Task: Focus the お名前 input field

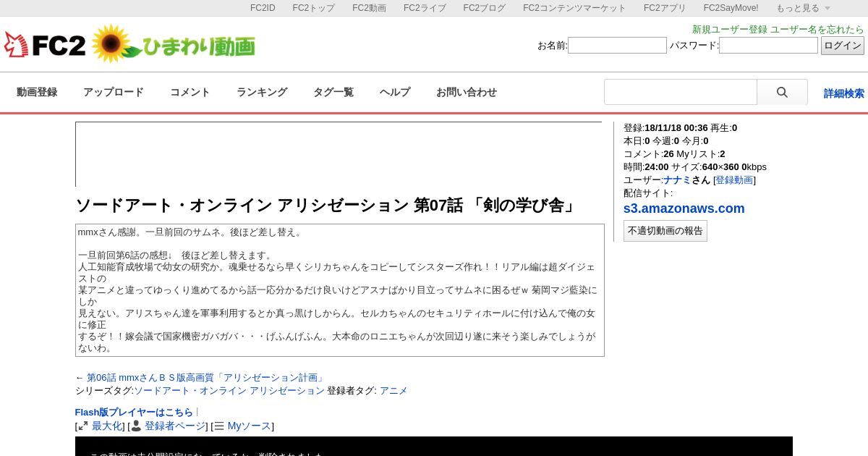Action: point(617,46)
